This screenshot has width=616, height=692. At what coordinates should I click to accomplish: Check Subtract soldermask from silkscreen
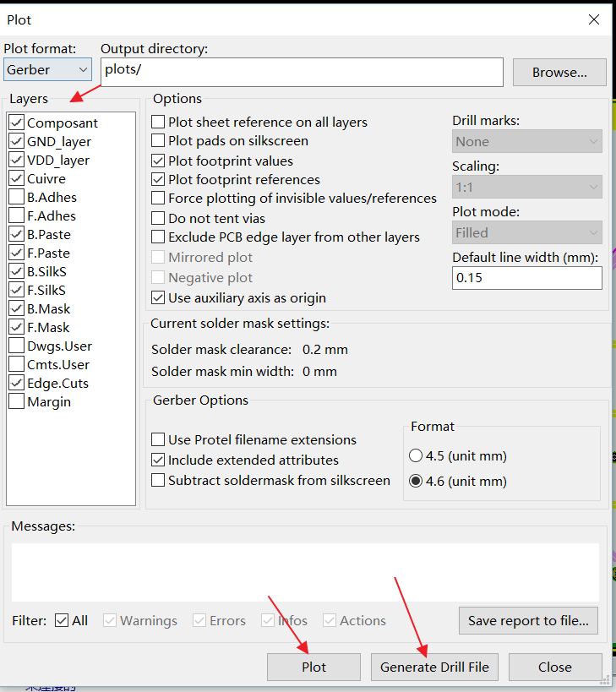point(158,481)
